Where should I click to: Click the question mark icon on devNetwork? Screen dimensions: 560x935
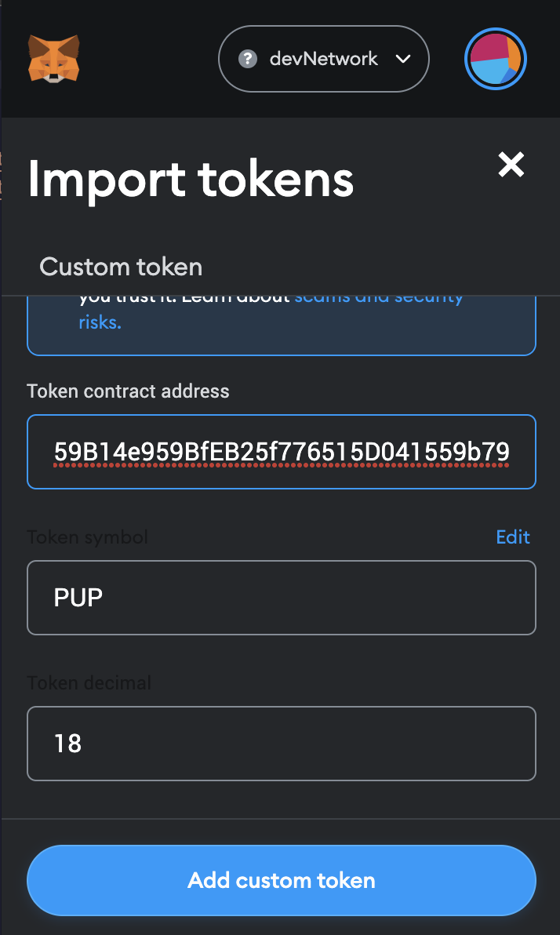coord(249,58)
